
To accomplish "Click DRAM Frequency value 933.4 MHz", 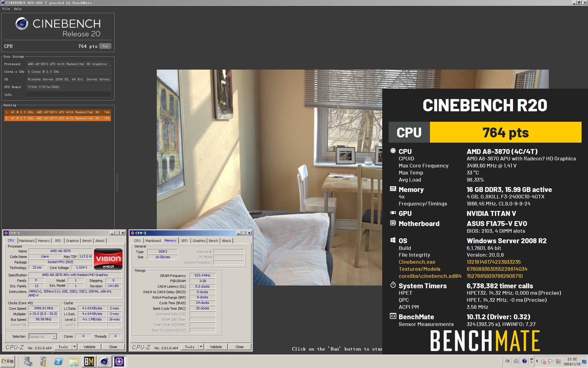I will (202, 275).
